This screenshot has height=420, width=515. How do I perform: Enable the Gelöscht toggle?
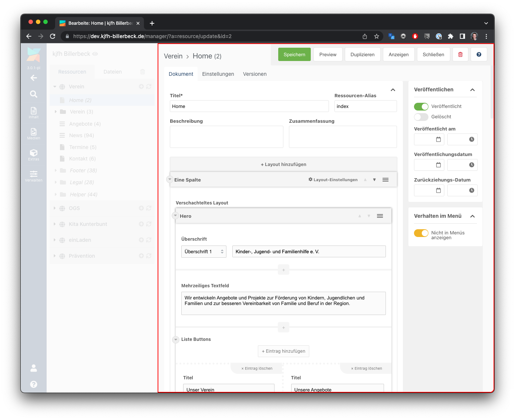point(421,117)
